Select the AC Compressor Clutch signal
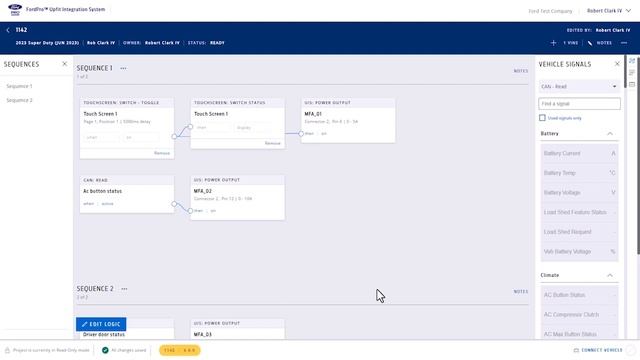This screenshot has height=360, width=640. pyautogui.click(x=579, y=315)
